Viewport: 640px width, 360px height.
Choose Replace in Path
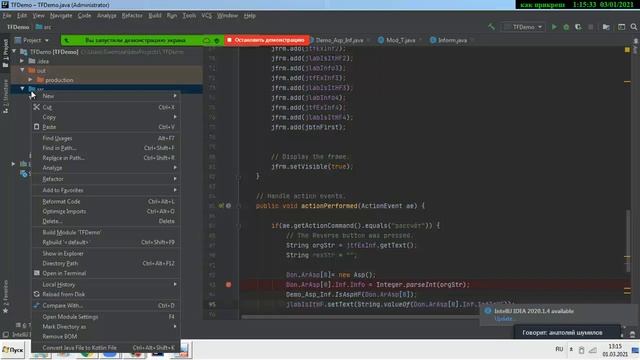[106, 158]
